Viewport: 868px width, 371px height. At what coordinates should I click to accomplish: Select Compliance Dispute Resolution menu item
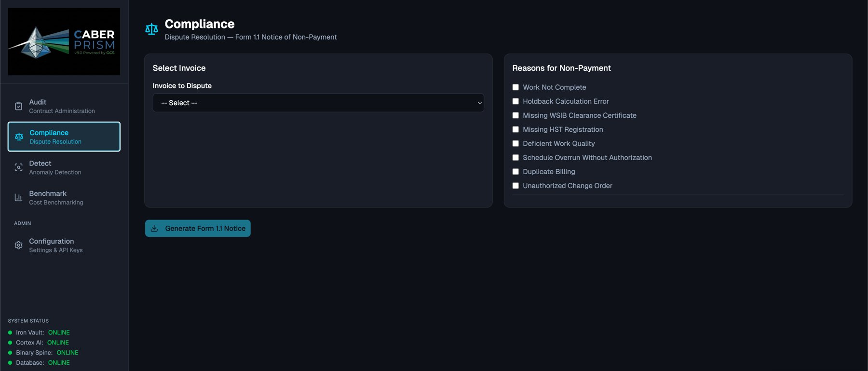[x=64, y=137]
